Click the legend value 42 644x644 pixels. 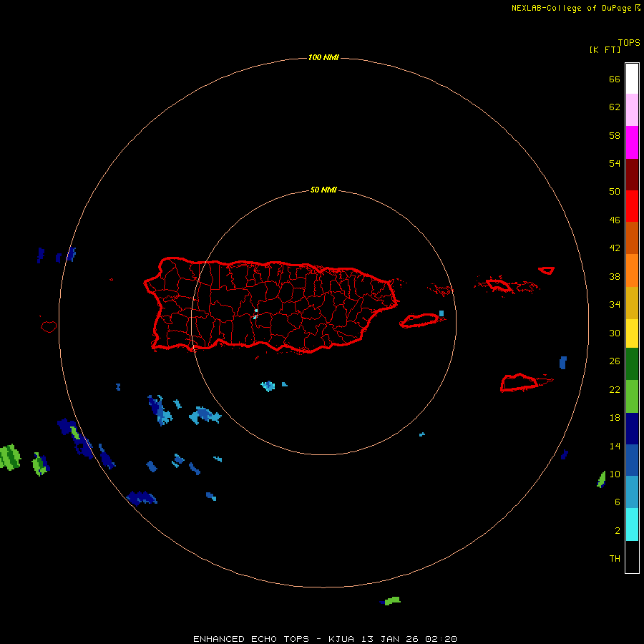(615, 248)
